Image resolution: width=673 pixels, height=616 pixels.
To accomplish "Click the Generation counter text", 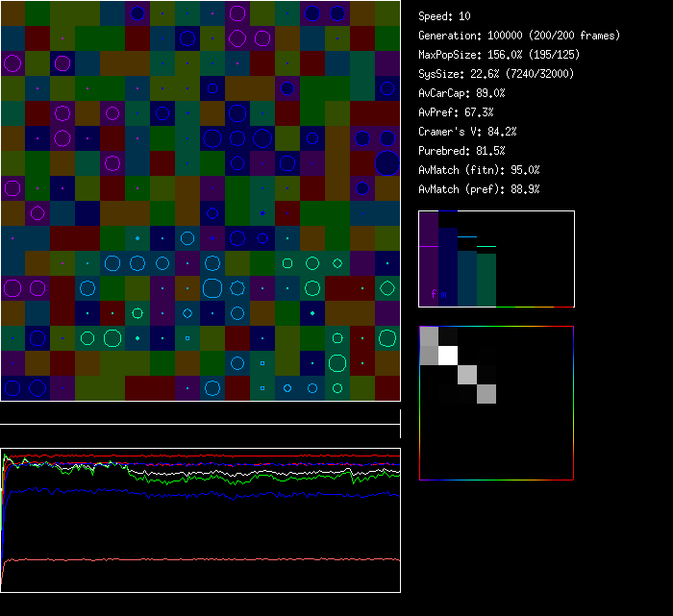I will [x=519, y=36].
